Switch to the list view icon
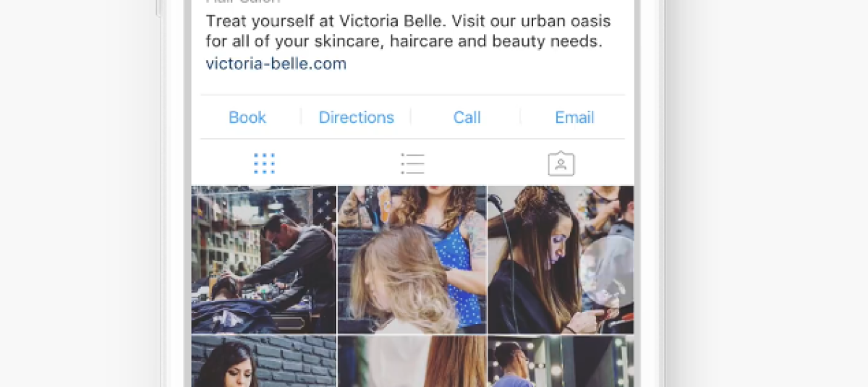This screenshot has height=387, width=868. coord(412,163)
